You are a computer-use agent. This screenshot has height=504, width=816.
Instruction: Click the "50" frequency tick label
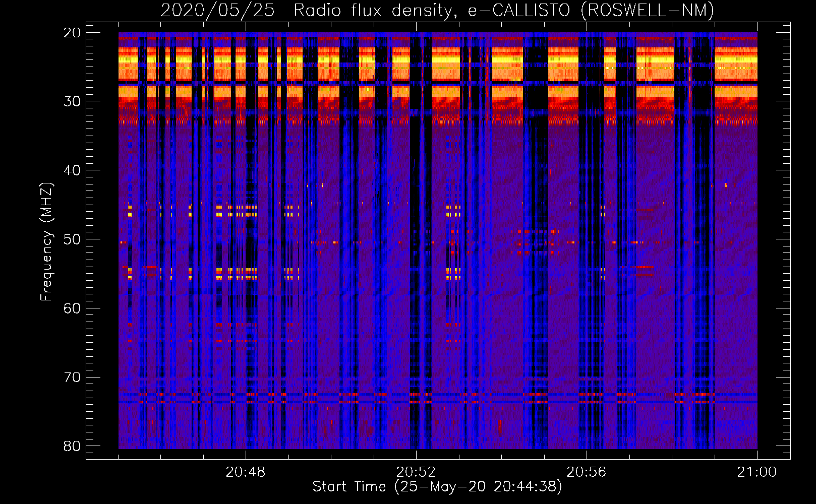[x=72, y=239]
